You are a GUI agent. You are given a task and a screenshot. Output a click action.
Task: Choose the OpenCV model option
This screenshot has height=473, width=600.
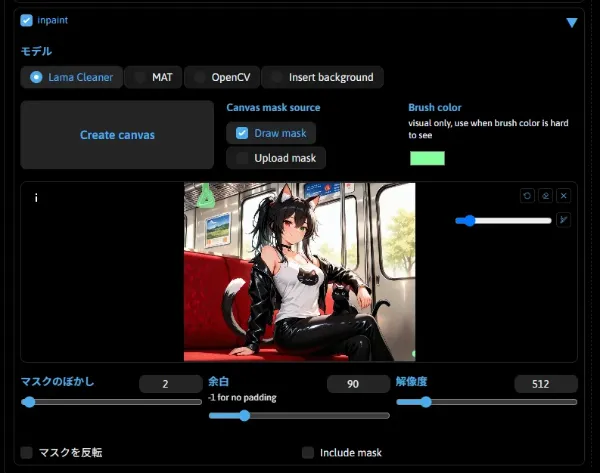(200, 77)
